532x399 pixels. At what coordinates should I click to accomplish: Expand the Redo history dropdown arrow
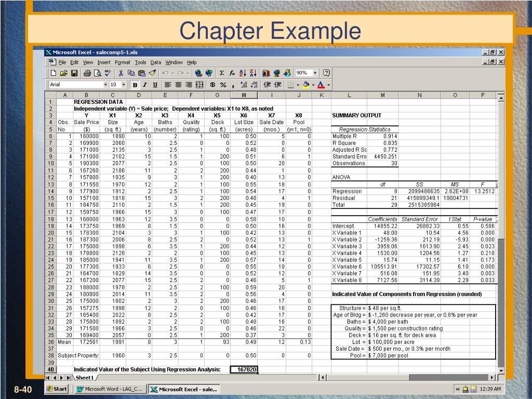[x=188, y=73]
